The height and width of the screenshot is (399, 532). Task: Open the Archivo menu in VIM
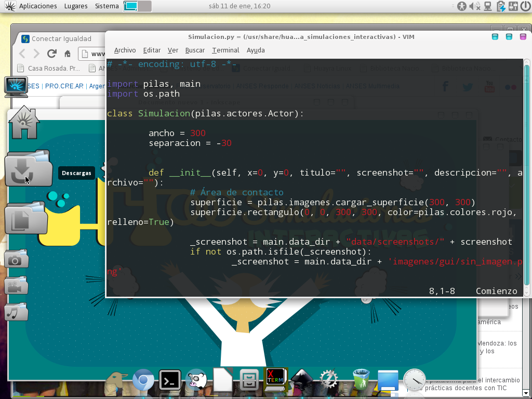click(125, 50)
